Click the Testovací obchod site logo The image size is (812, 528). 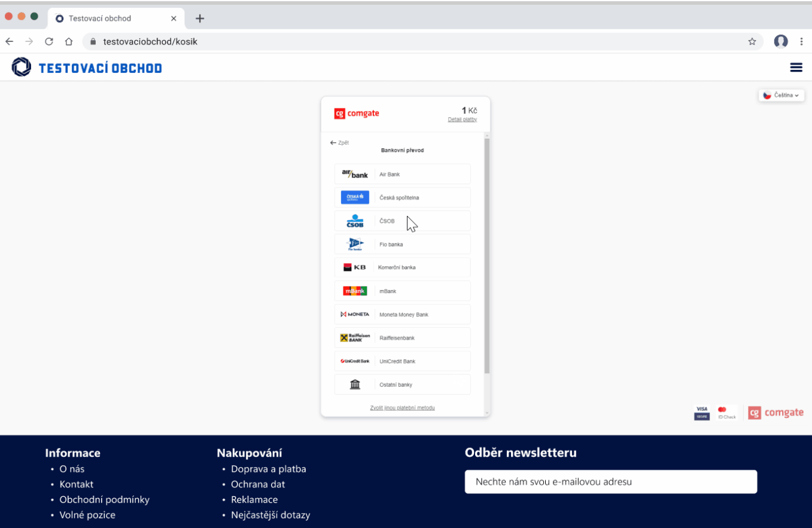click(87, 68)
